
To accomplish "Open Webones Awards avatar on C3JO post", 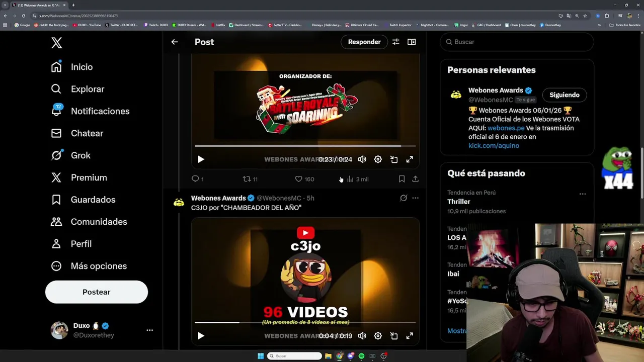I will coord(179,202).
